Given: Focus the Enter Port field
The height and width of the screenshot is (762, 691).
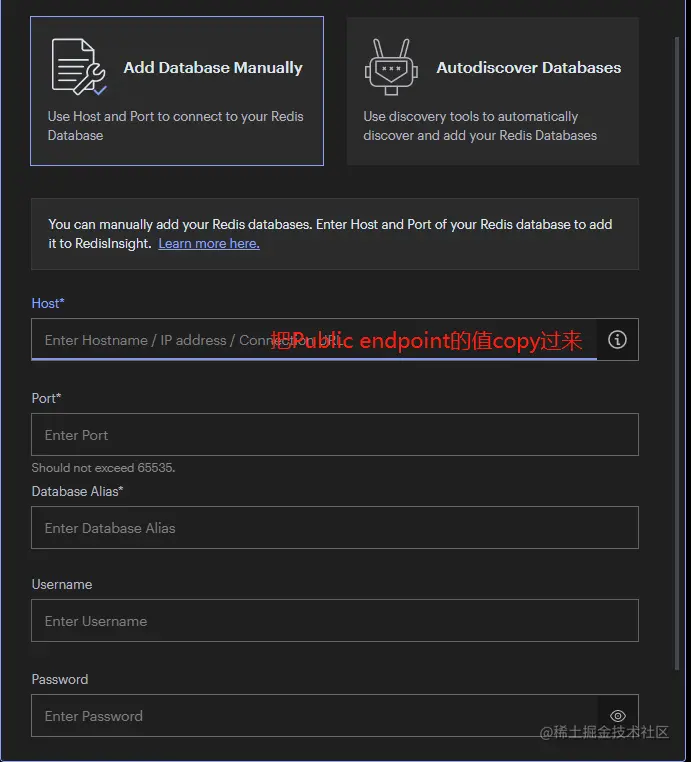Looking at the screenshot, I should coord(335,434).
